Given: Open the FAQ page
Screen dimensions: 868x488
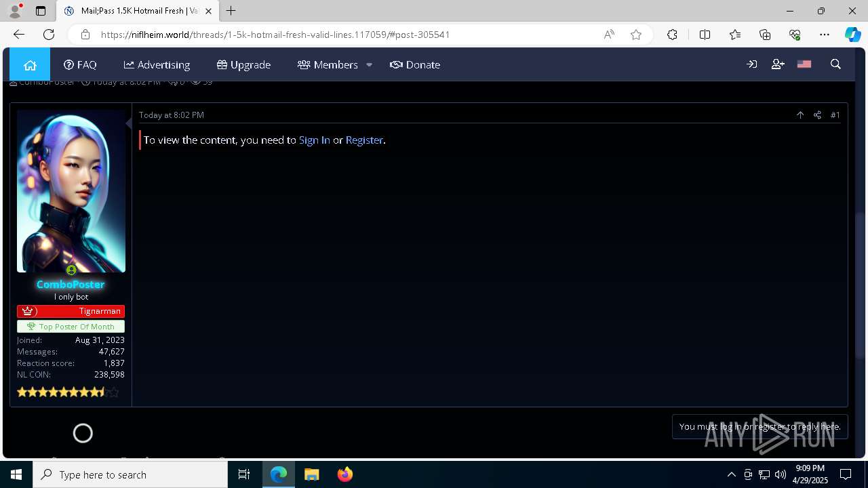Looking at the screenshot, I should click(x=80, y=64).
